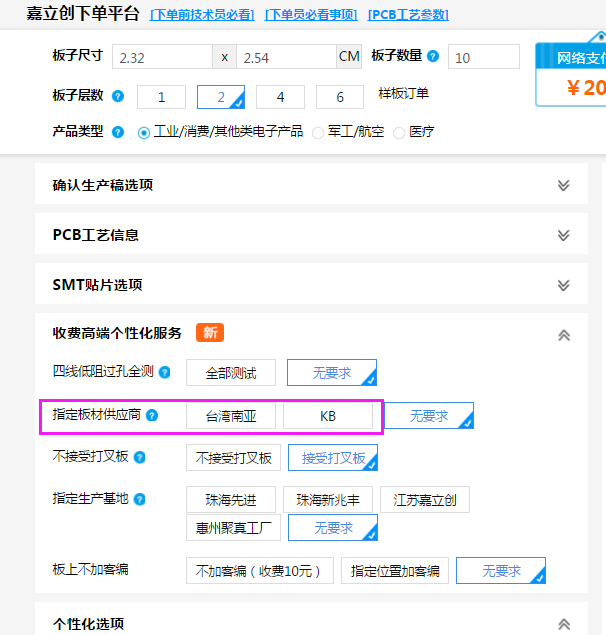The height and width of the screenshot is (635, 606).
Task: Click help icon beside 产品类型
Action: pos(118,131)
